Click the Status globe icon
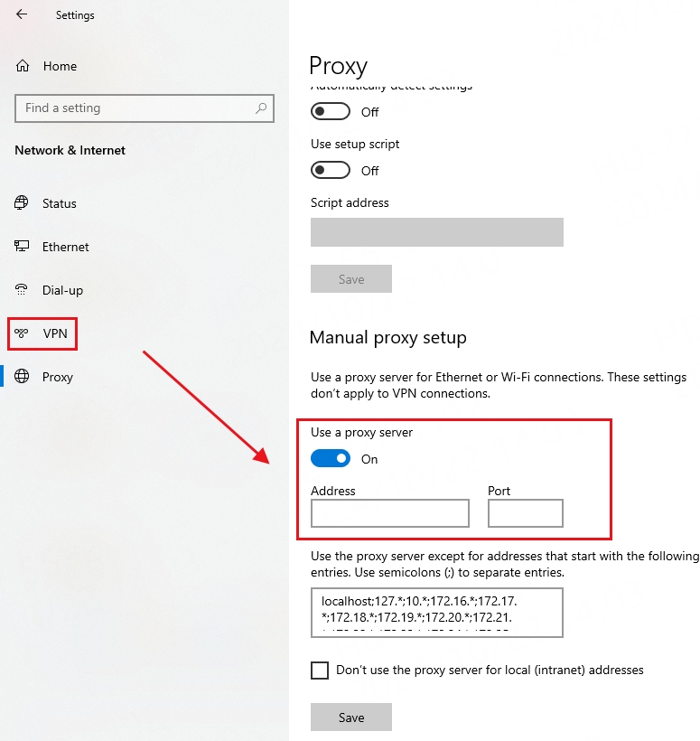The width and height of the screenshot is (700, 741). point(22,203)
